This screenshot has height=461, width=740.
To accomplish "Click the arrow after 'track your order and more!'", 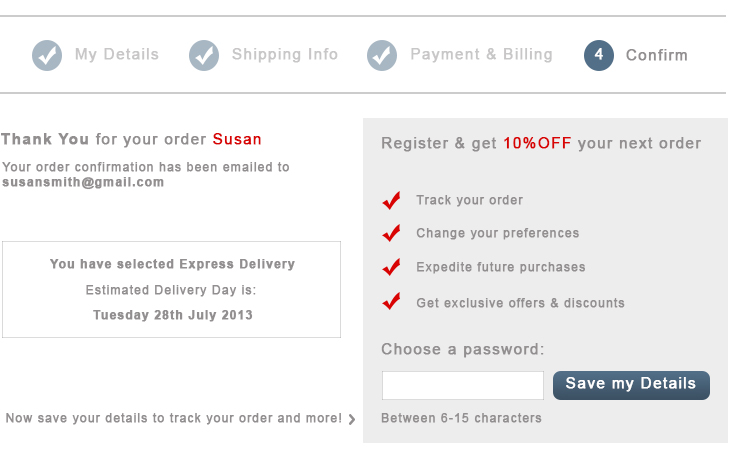I will tap(352, 419).
